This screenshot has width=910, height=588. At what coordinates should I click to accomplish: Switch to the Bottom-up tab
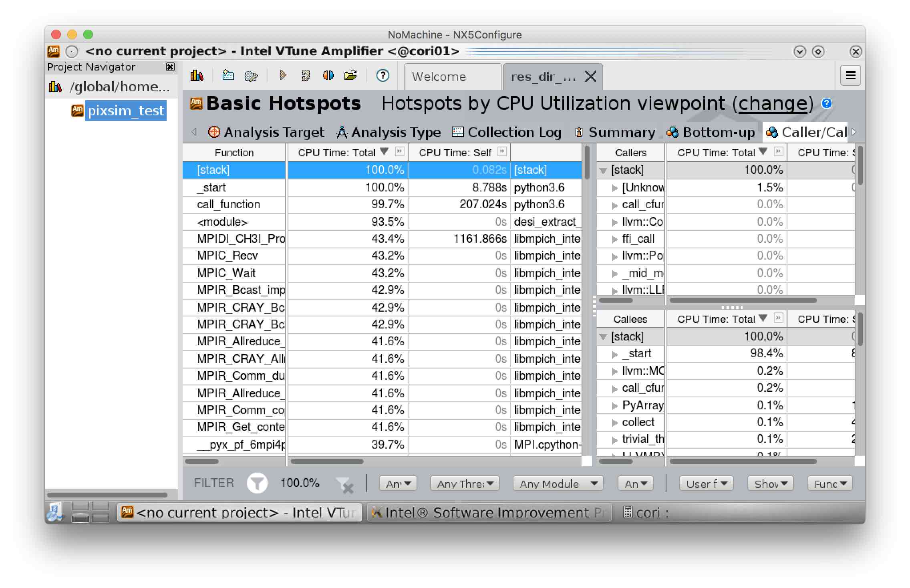pyautogui.click(x=711, y=132)
